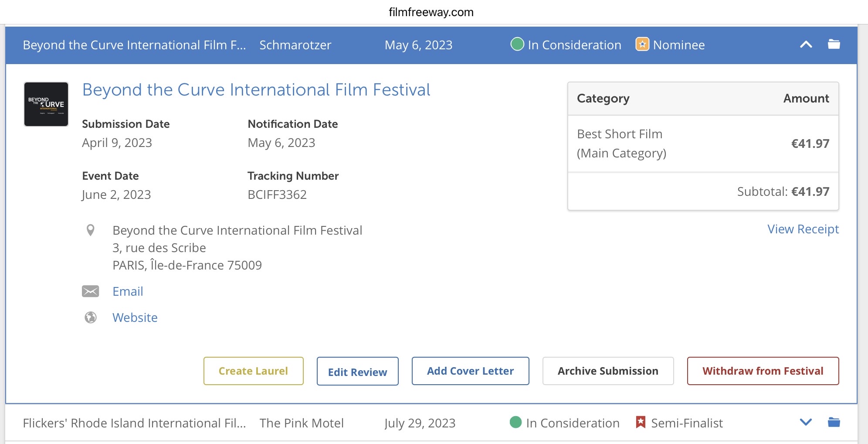Click the folder icon in the blue header row
Viewport: 868px width, 444px height.
(x=834, y=44)
